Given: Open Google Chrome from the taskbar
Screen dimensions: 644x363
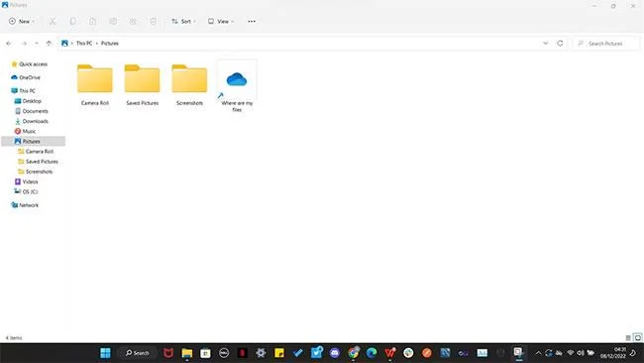Looking at the screenshot, I should pos(354,353).
